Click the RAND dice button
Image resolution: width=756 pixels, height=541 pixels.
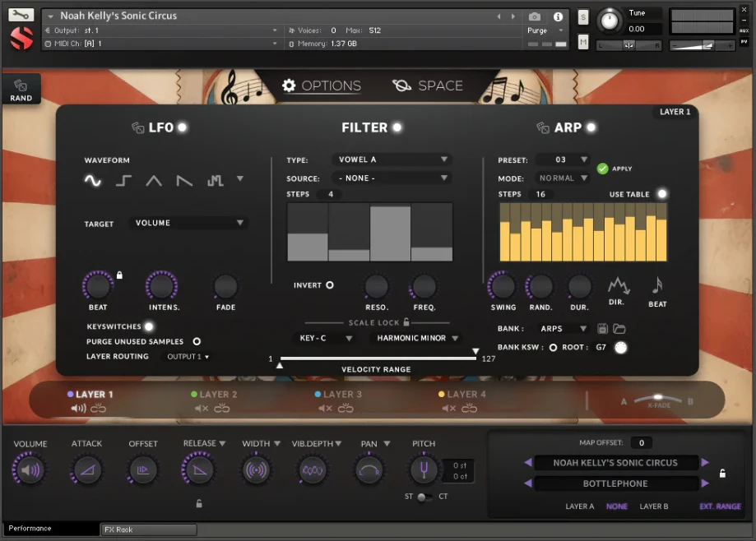coord(21,90)
